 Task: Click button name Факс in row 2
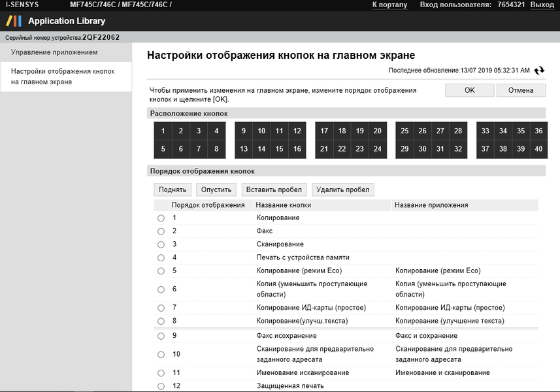tap(264, 231)
